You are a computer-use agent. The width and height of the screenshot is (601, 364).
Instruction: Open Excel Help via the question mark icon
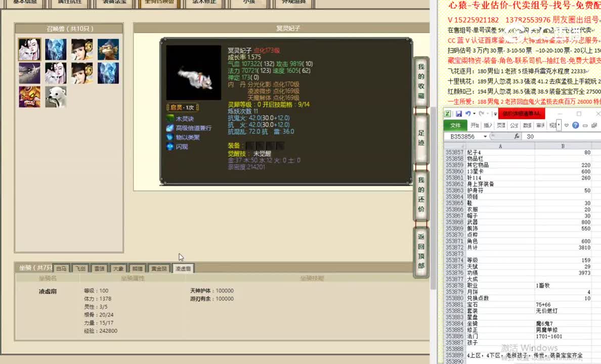(x=575, y=125)
